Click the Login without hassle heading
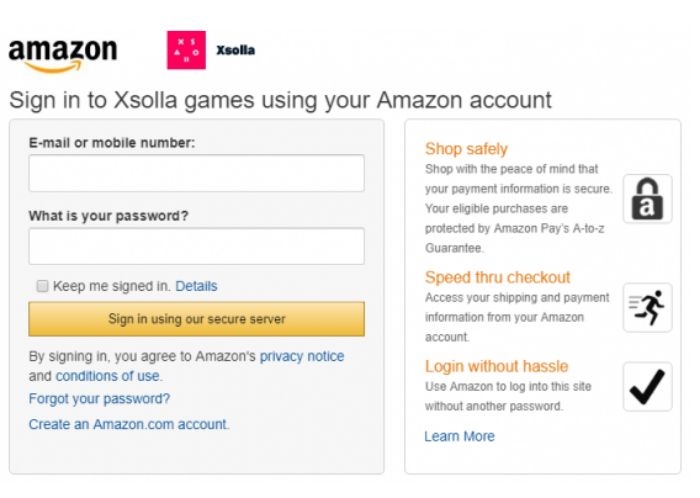The width and height of the screenshot is (700, 498). click(x=496, y=366)
